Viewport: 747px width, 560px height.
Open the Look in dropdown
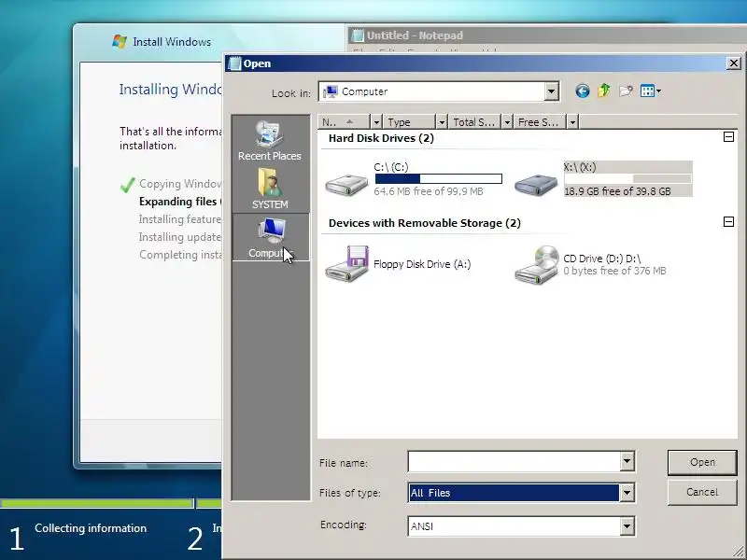[x=551, y=91]
